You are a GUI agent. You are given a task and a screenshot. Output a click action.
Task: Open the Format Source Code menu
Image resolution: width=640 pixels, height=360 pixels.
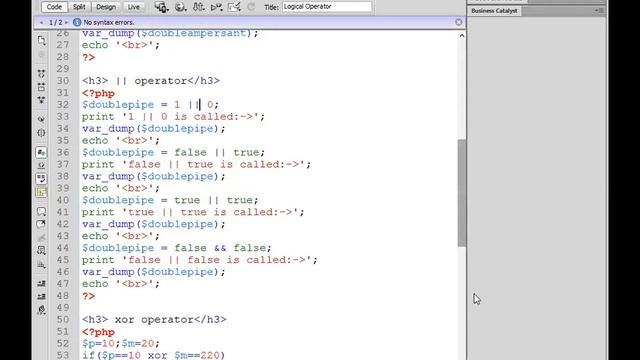click(x=41, y=310)
